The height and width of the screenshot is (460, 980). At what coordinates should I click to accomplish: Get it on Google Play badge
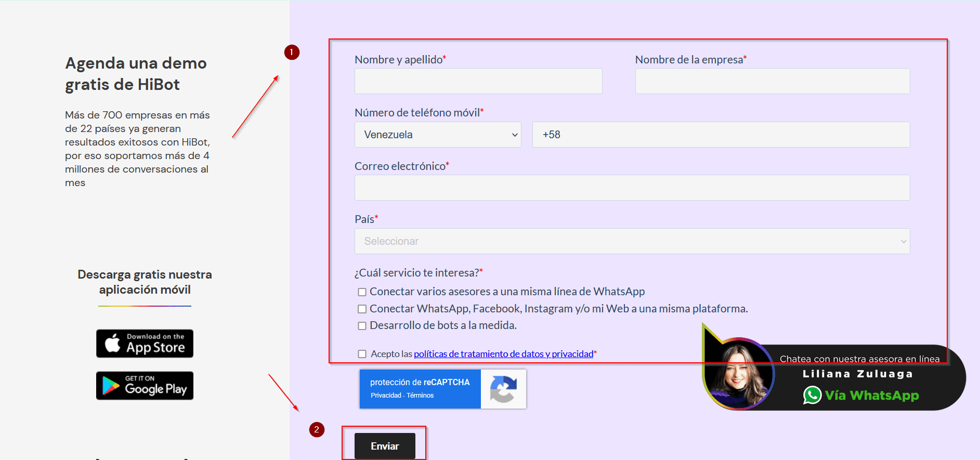(x=145, y=386)
